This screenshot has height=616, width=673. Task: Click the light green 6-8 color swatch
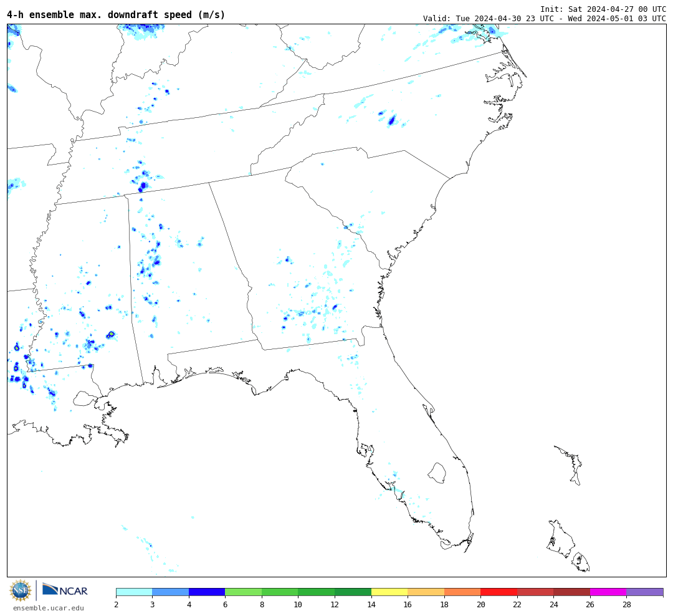tap(244, 592)
